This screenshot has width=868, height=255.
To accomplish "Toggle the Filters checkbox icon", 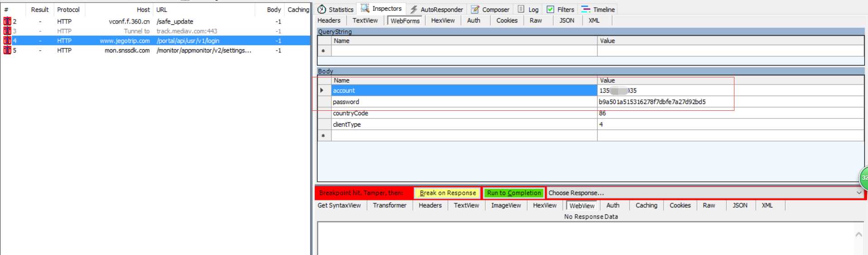I will coord(550,9).
